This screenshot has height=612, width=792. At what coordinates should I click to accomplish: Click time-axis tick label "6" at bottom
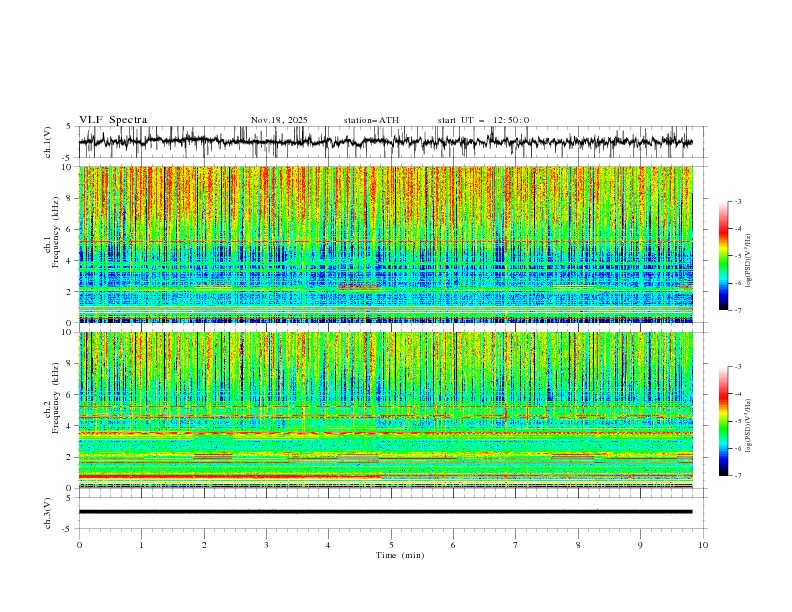pos(453,545)
